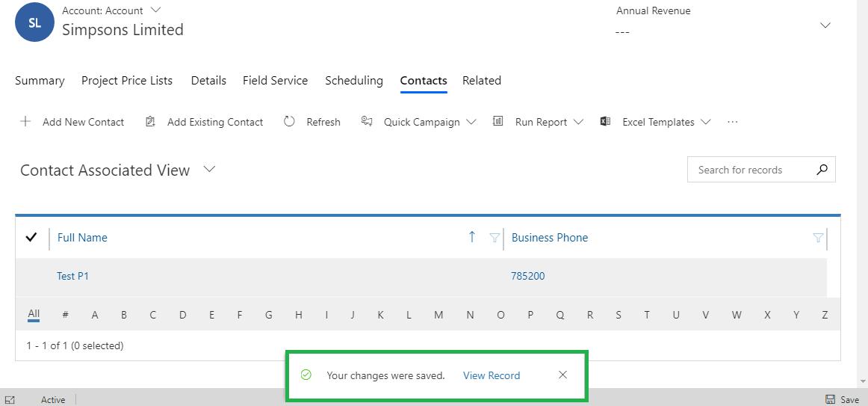868x406 pixels.
Task: Filter contacts by letter B
Action: pos(124,316)
